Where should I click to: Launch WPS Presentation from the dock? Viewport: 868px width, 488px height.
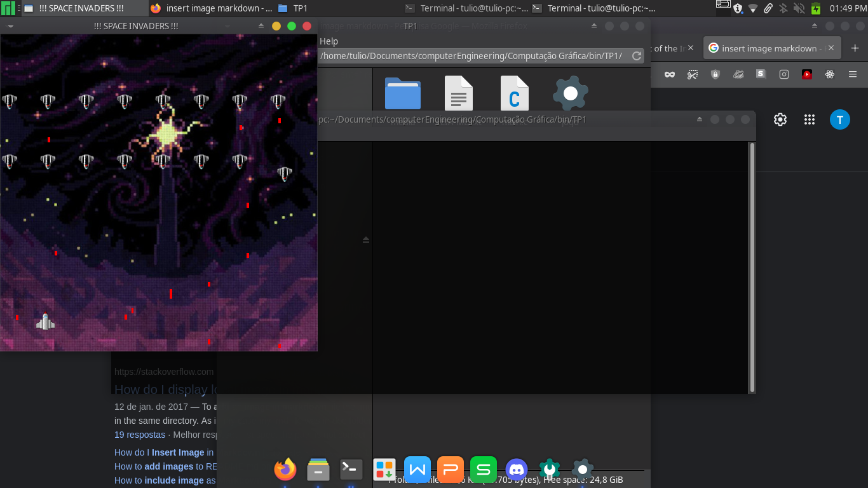451,470
